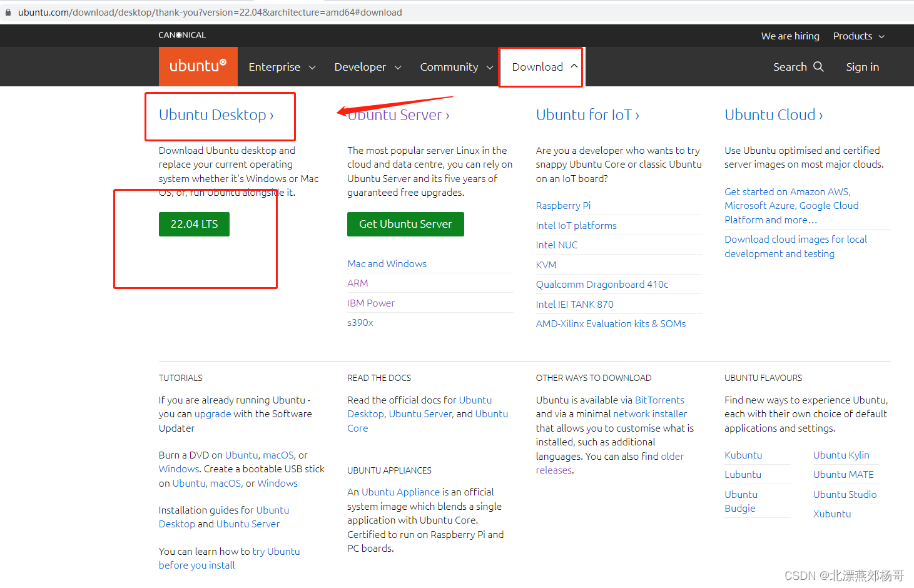Open the Sign in page
The height and width of the screenshot is (588, 914).
coord(863,67)
